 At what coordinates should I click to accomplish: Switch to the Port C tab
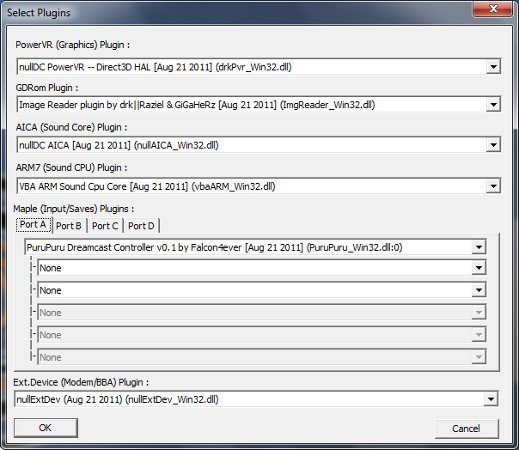[105, 226]
